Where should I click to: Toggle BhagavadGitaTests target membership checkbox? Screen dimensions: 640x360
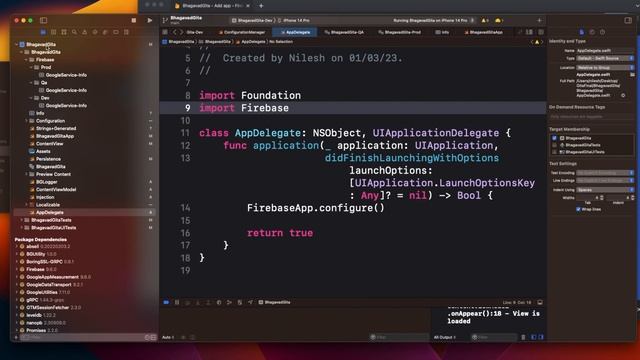[x=554, y=145]
